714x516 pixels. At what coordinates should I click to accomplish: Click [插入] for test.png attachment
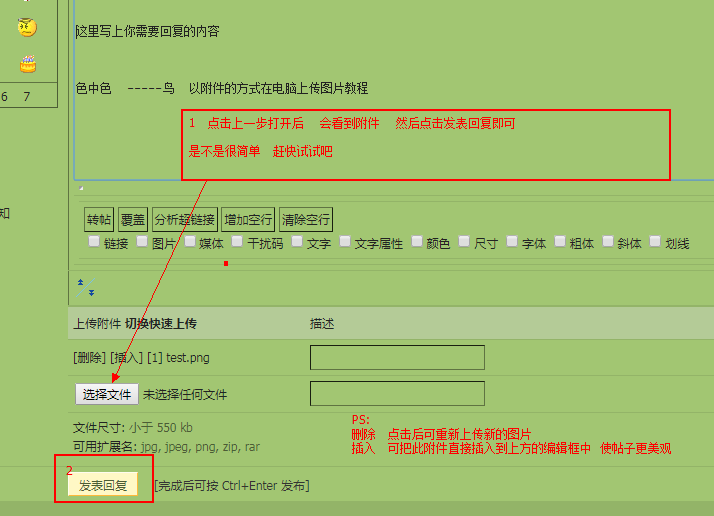[x=127, y=358]
